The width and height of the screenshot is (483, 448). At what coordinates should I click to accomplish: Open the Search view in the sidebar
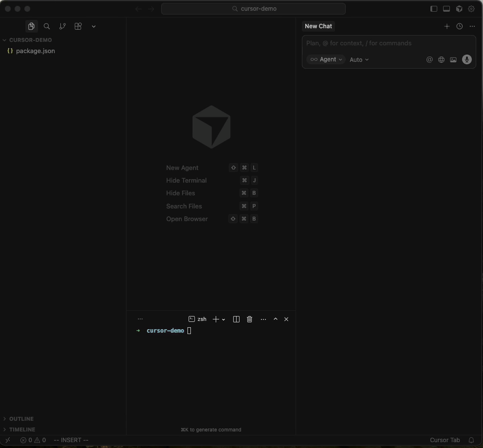coord(47,26)
